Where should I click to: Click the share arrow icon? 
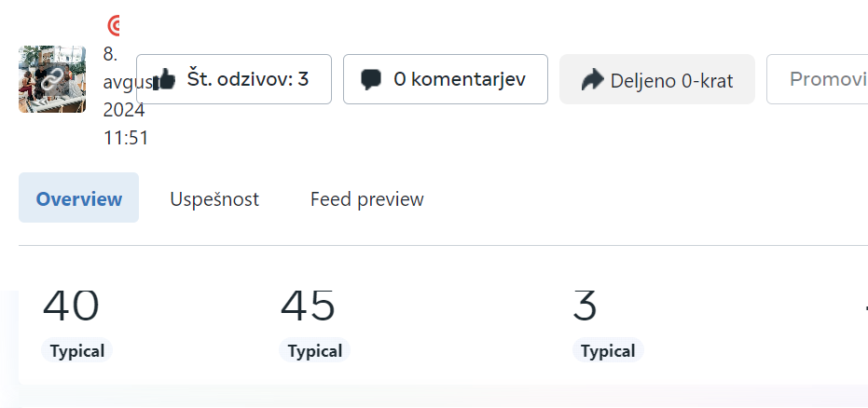pyautogui.click(x=592, y=79)
